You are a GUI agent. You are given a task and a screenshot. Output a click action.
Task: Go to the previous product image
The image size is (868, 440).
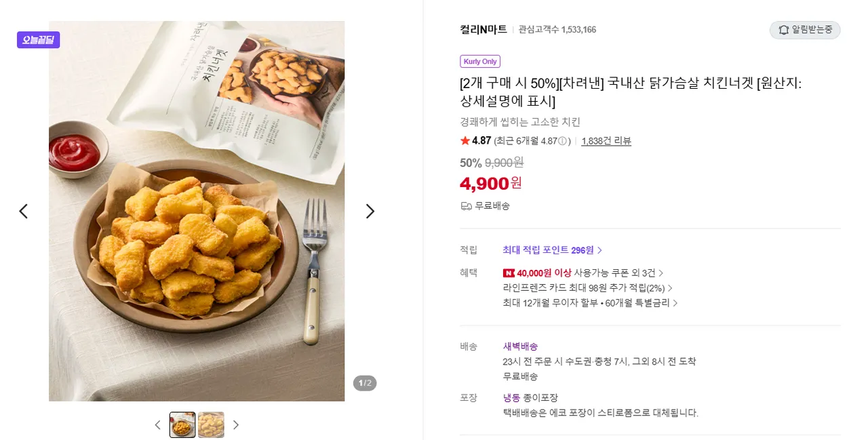point(23,212)
